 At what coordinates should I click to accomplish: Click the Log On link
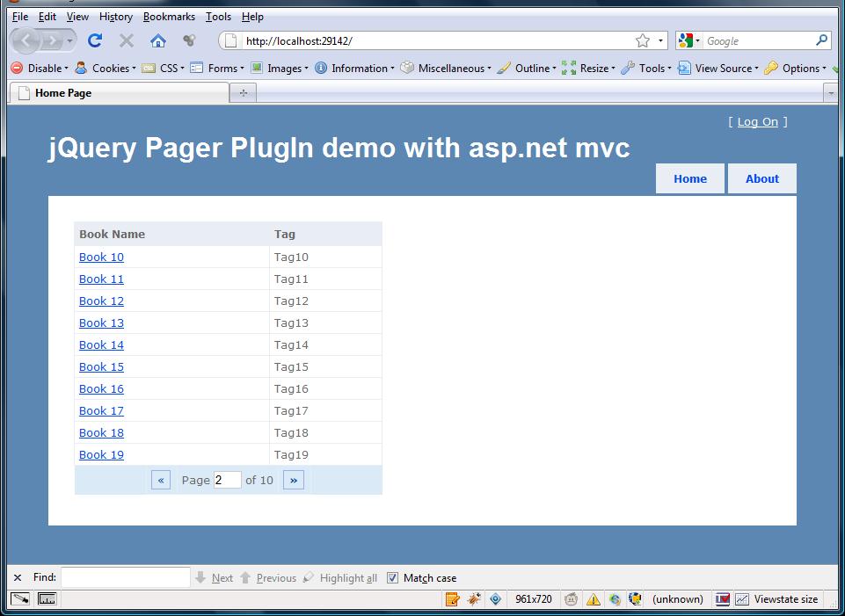tap(758, 121)
